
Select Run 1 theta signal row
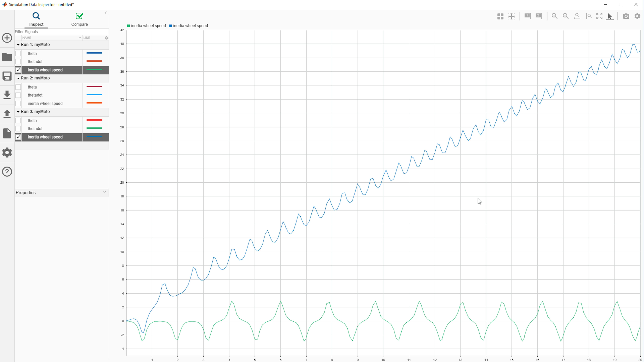pos(62,53)
